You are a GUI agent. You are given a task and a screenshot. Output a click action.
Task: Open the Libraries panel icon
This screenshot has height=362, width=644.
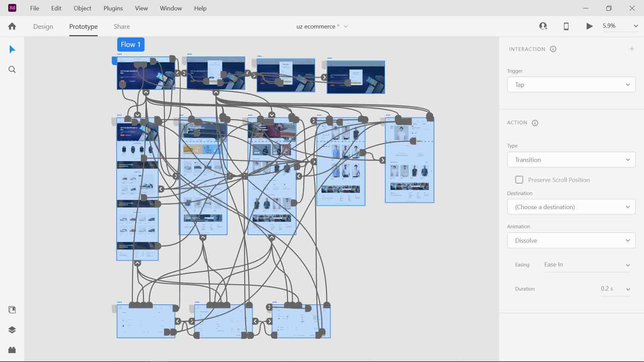12,310
